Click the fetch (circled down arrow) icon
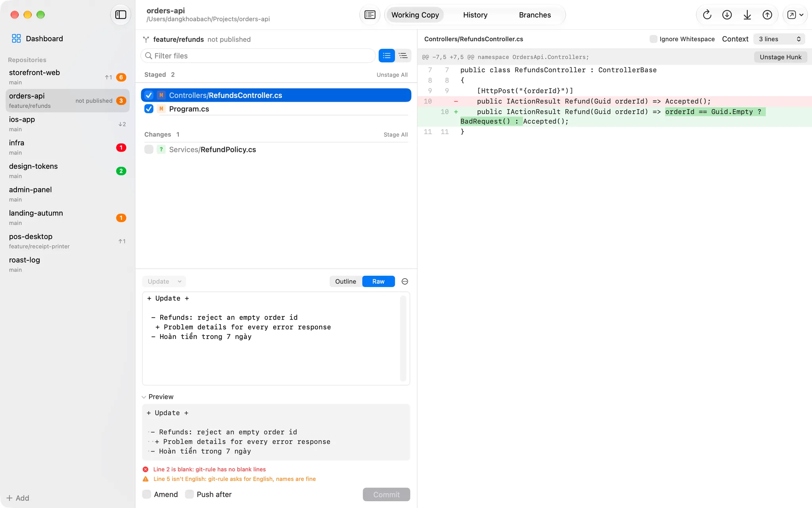812x508 pixels. coord(727,15)
